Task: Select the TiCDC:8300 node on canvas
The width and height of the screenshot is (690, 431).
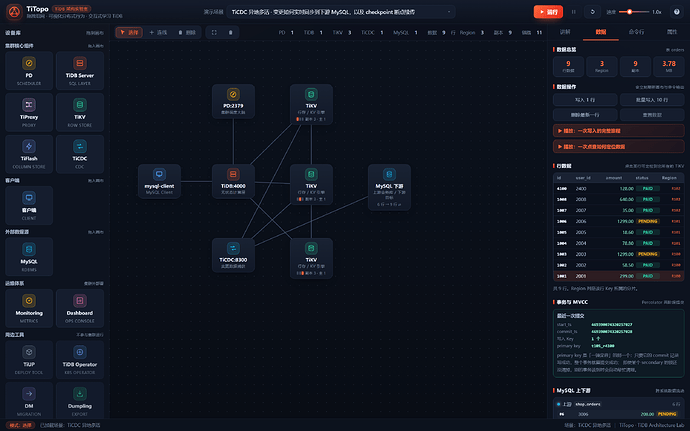Action: pos(233,255)
